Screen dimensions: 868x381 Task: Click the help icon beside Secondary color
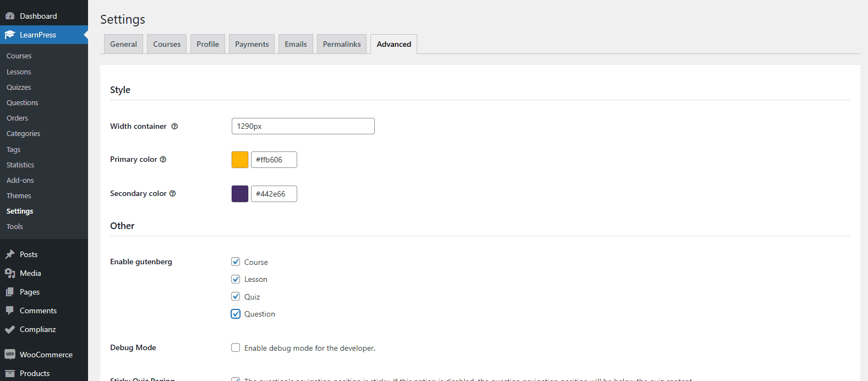[172, 194]
